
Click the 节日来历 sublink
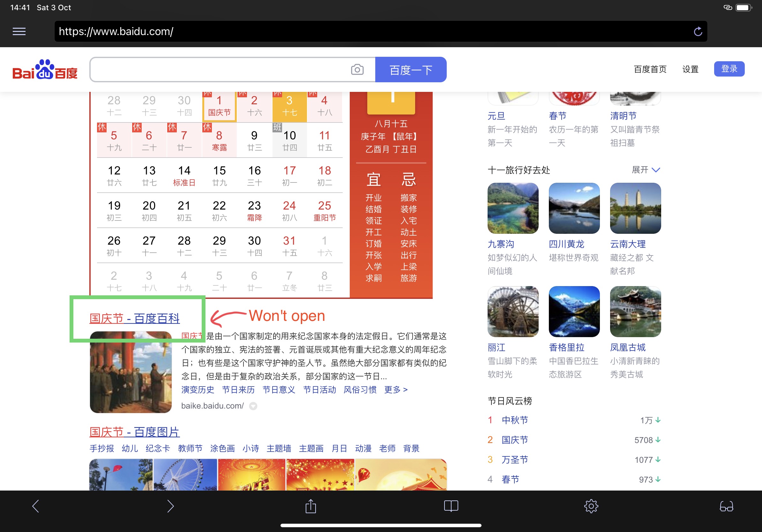point(238,389)
